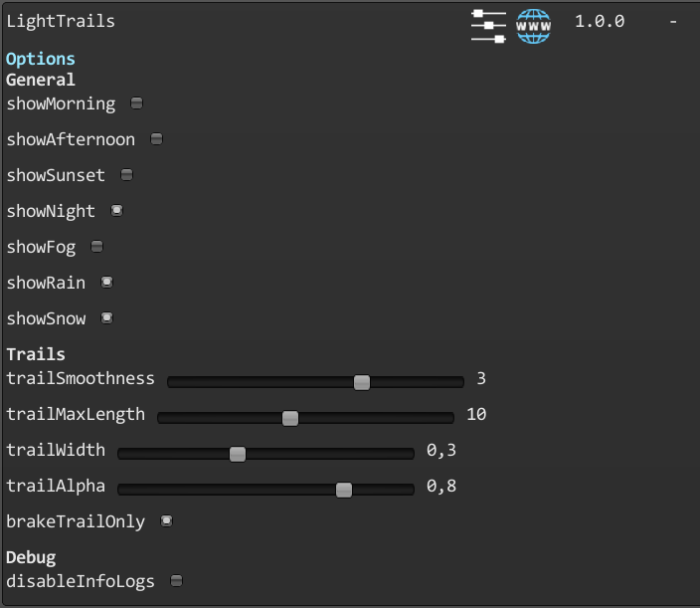This screenshot has height=608, width=700.
Task: Click the trailSmoothness slider handle
Action: (362, 382)
